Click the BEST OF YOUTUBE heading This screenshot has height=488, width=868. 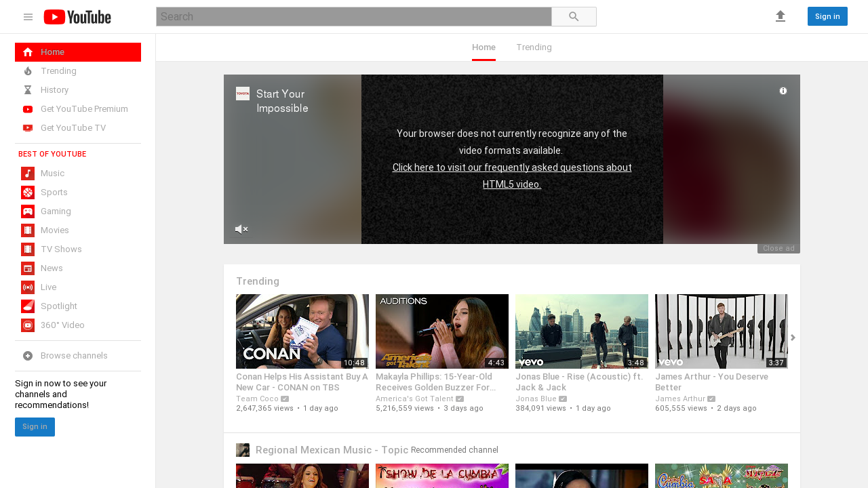[52, 155]
